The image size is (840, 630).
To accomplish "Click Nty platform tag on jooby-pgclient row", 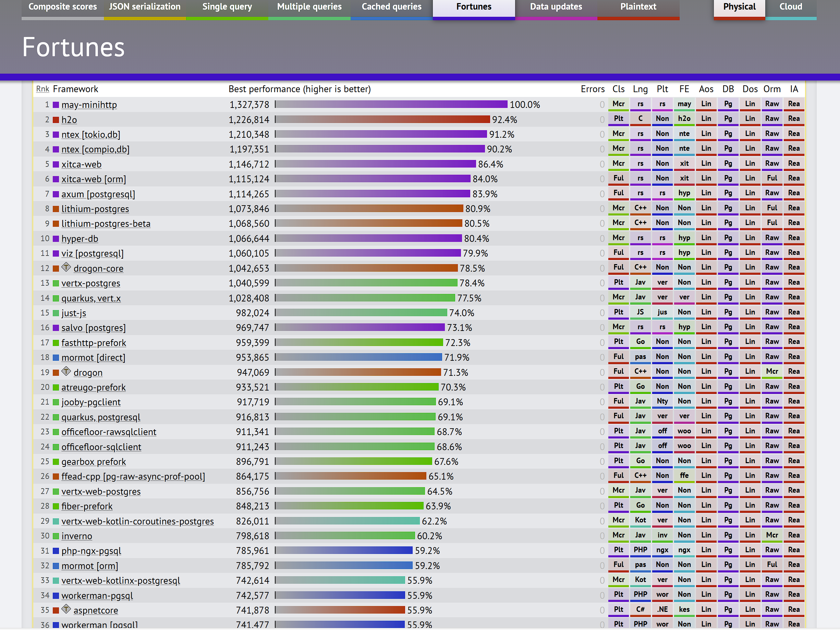I will coord(662,402).
